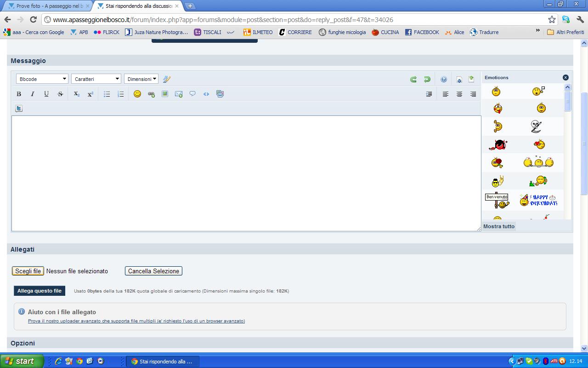The image size is (588, 368).
Task: Open the Bbcode dropdown
Action: coord(42,79)
